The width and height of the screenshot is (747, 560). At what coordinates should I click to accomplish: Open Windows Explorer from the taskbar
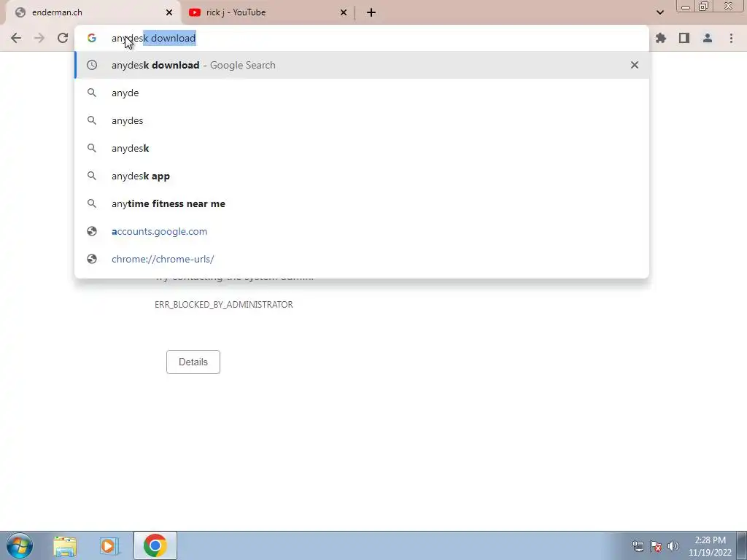click(x=65, y=546)
